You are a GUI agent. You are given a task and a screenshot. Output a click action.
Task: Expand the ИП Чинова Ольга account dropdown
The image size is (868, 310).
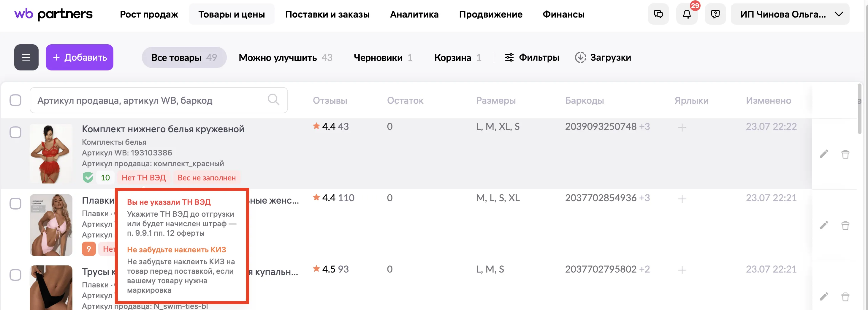pos(839,14)
